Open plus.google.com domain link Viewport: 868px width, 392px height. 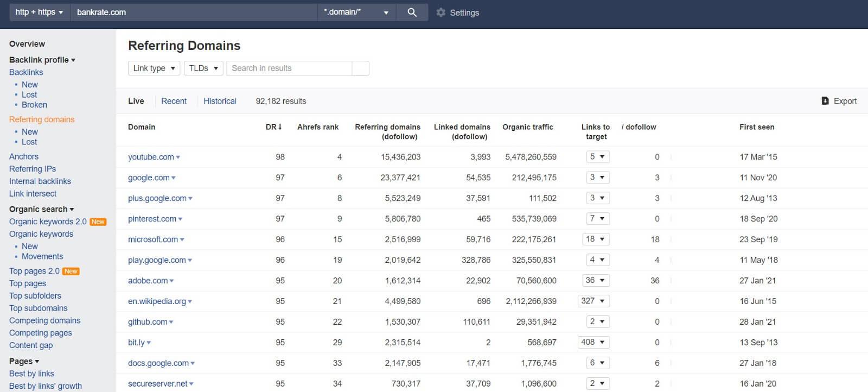157,198
